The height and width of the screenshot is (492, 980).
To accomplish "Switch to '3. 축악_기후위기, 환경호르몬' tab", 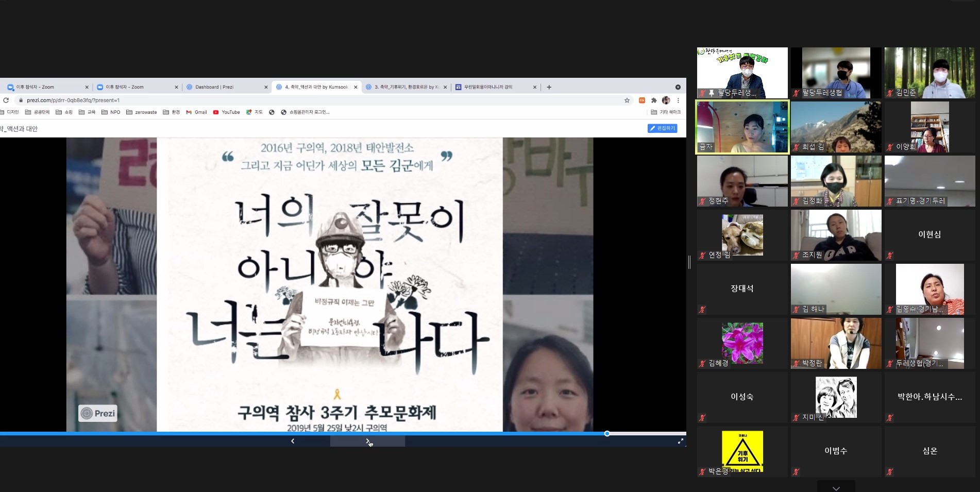I will point(406,87).
